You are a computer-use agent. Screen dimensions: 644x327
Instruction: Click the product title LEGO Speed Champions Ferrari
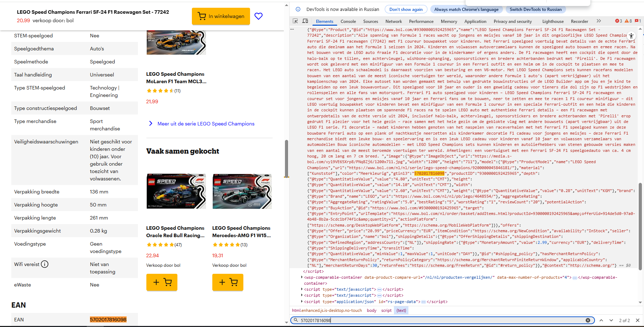pos(93,12)
